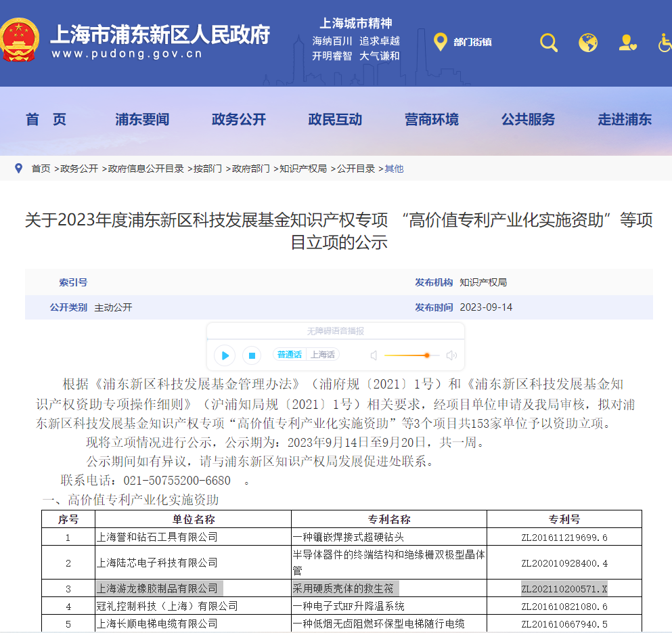Click the globe language icon in header
The image size is (672, 633).
click(588, 43)
